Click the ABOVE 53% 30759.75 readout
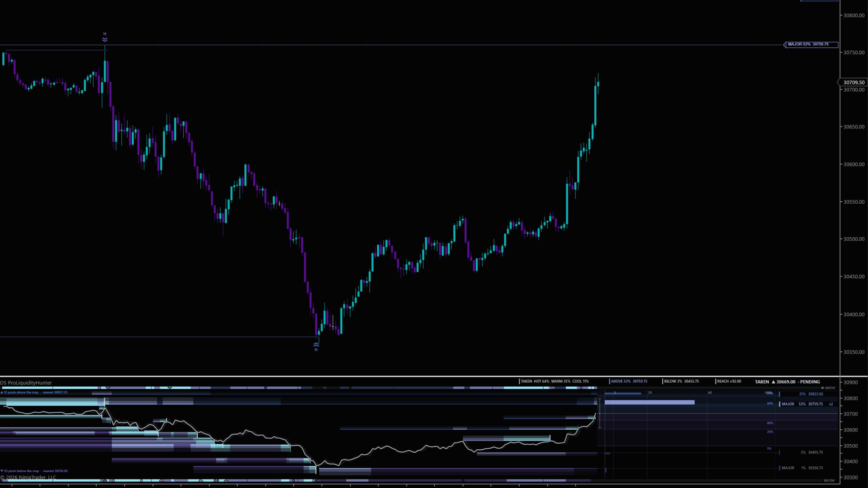Viewport: 868px width, 488px height. pyautogui.click(x=628, y=381)
